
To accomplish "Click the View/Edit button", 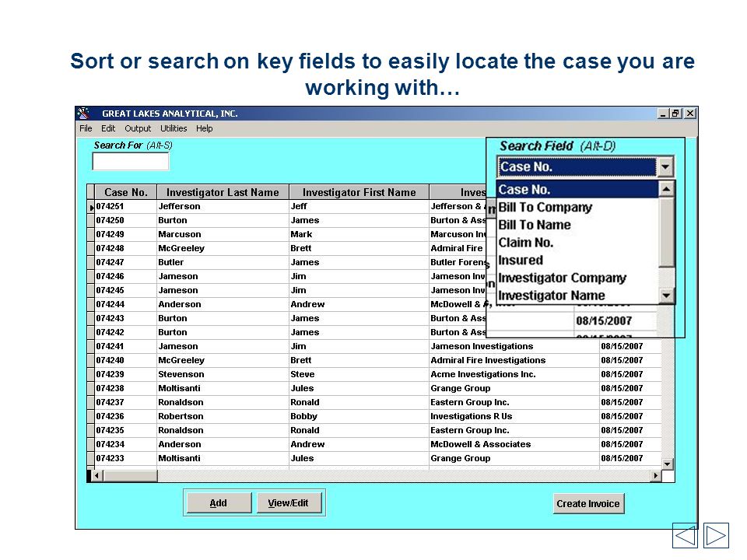I will coord(288,503).
